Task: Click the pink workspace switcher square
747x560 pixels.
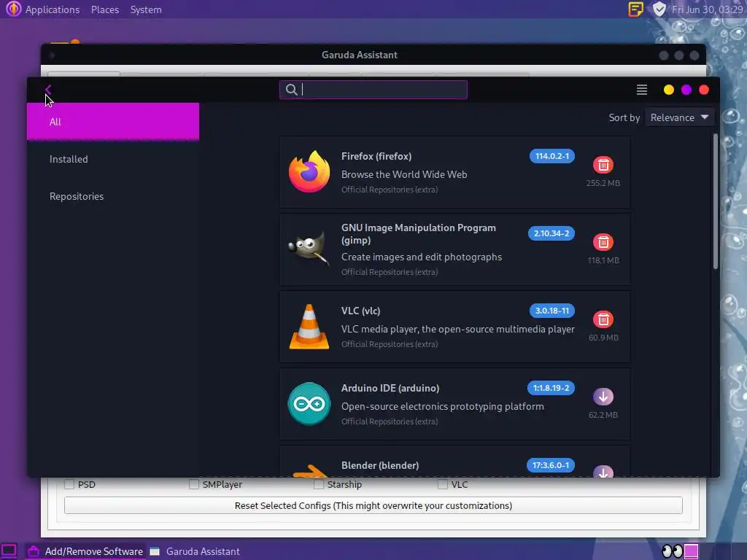Action: (x=692, y=551)
